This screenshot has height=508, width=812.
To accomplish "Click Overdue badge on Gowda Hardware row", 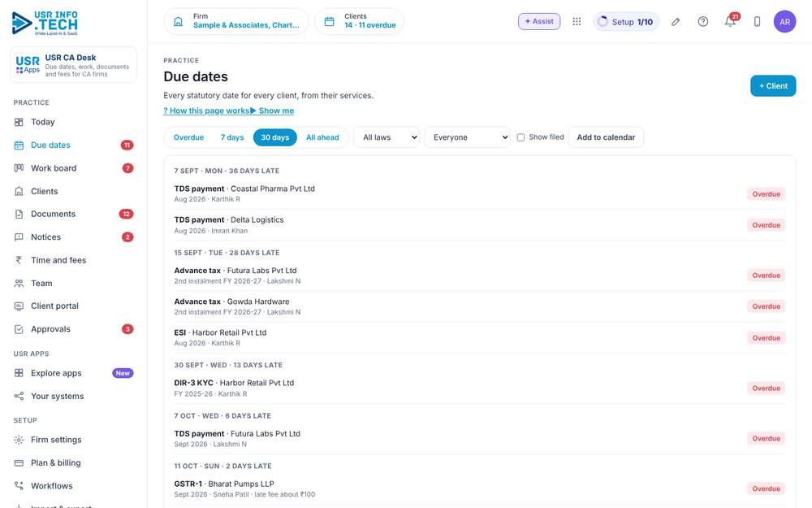I will pyautogui.click(x=766, y=306).
